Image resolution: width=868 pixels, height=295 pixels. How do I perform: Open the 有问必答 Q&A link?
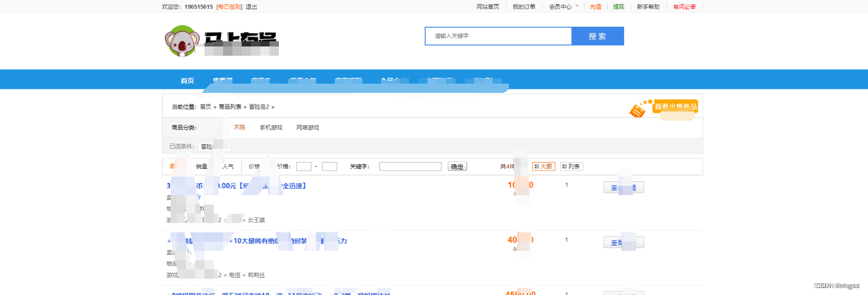coord(684,7)
